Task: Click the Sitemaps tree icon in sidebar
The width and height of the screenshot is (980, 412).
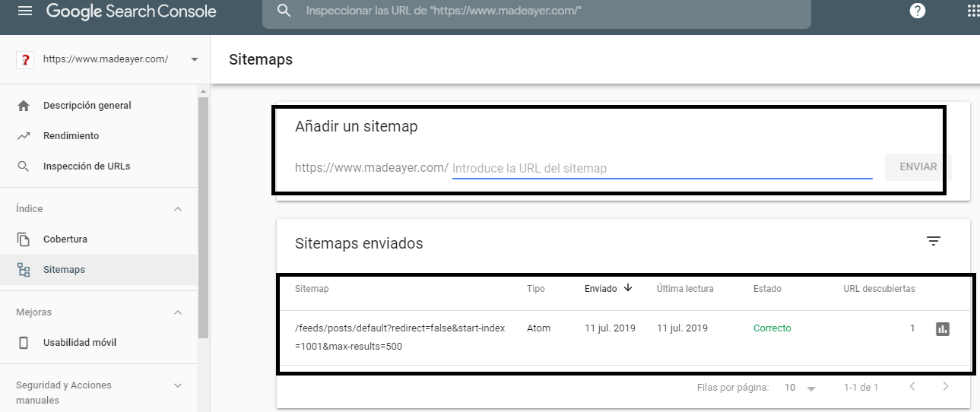Action: 24,270
